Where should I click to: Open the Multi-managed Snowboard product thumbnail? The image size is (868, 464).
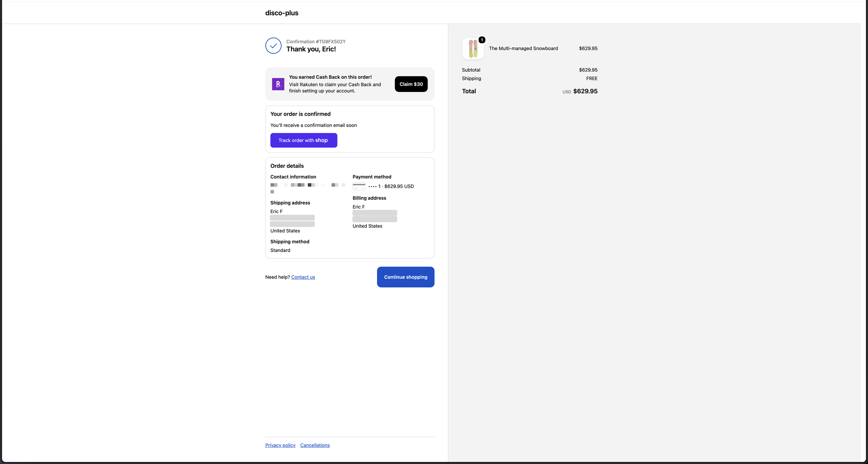(473, 49)
